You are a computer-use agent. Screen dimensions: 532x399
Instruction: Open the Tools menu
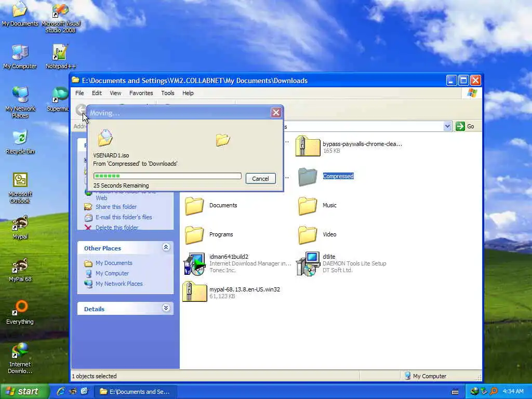pos(168,93)
